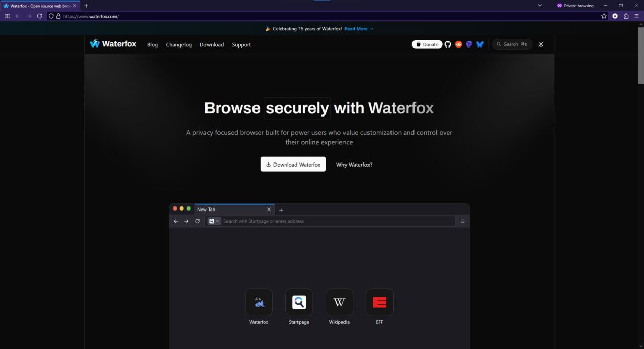This screenshot has width=644, height=349.
Task: Bookmark this page with star icon
Action: pos(604,16)
